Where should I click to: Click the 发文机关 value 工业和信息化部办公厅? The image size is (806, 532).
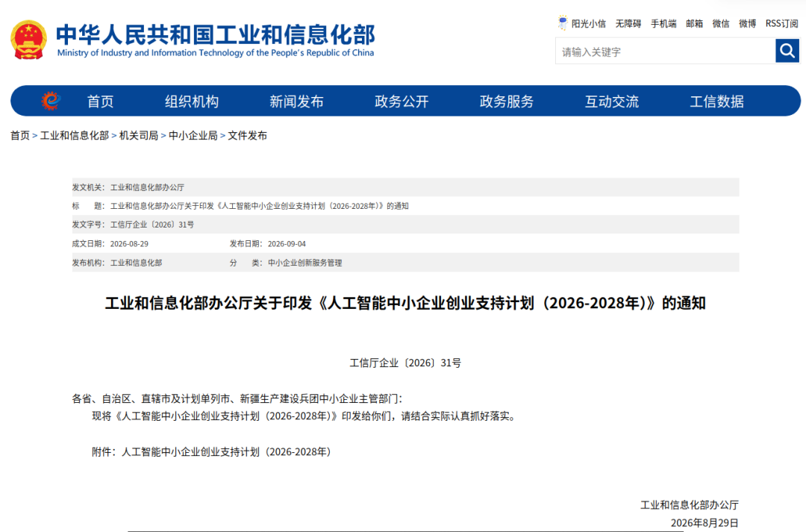coord(147,187)
